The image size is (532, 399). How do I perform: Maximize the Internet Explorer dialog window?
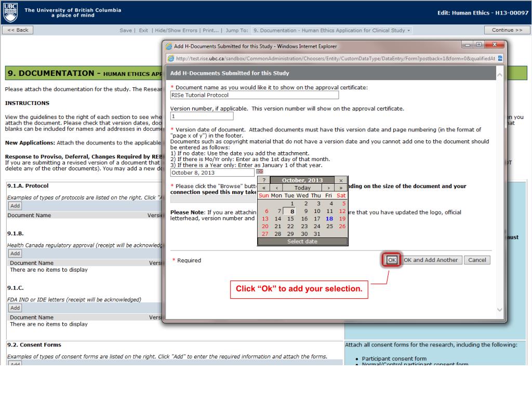coord(478,45)
